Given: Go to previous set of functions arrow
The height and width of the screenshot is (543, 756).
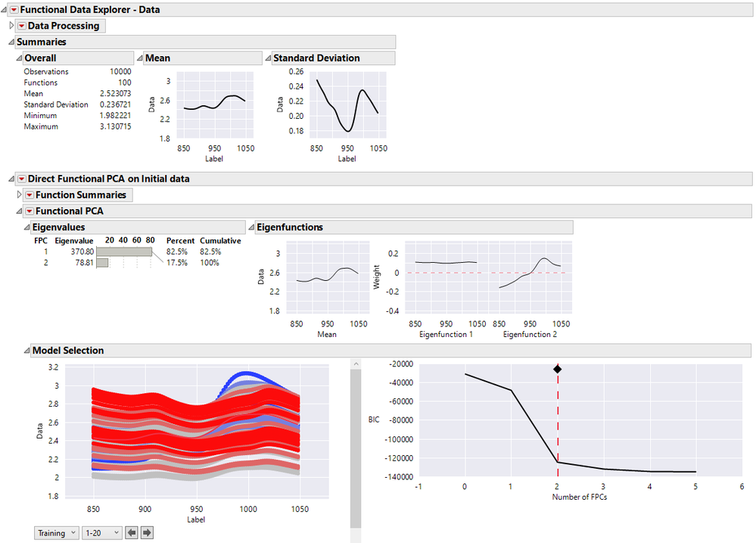Looking at the screenshot, I should click(x=132, y=533).
